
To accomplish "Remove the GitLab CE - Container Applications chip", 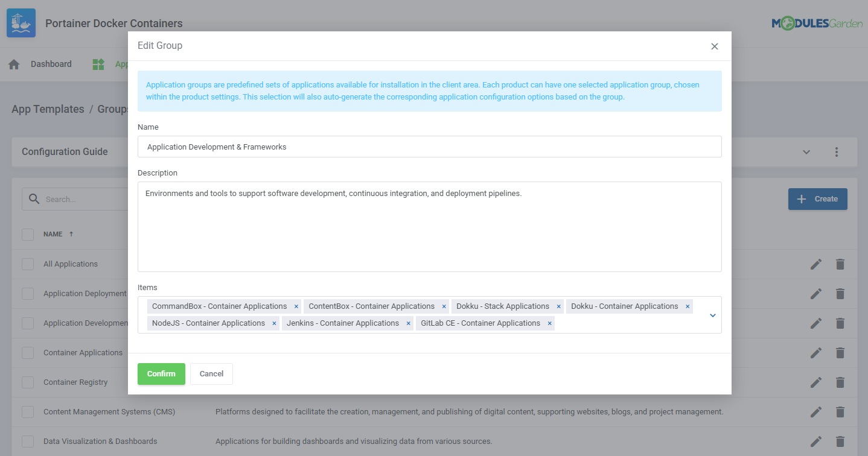I will coord(549,323).
